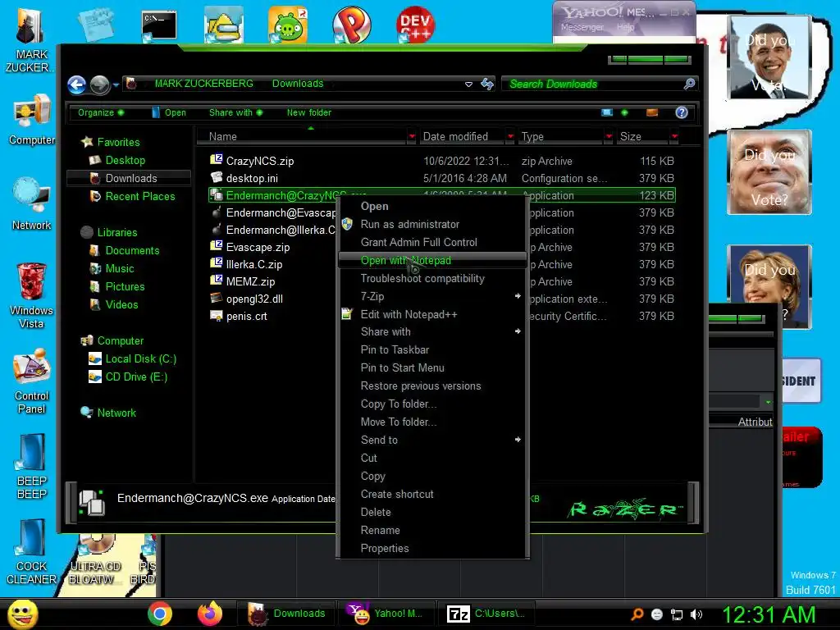Click Downloads in the address breadcrumb
Viewport: 840px width, 630px height.
pyautogui.click(x=298, y=84)
